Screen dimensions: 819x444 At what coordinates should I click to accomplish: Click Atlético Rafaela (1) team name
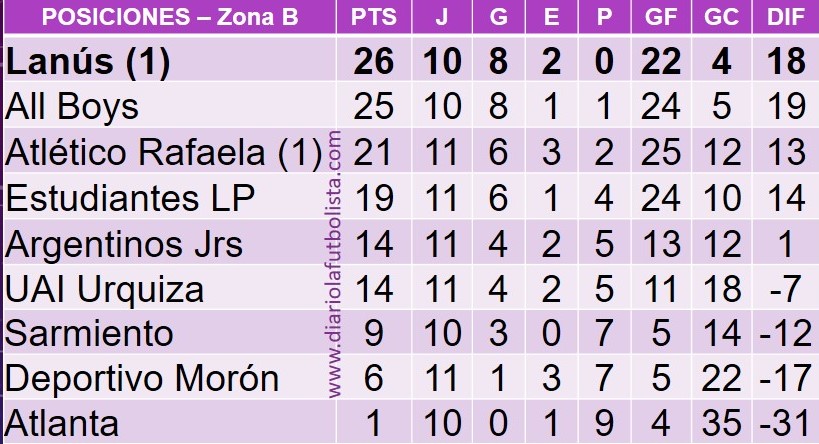point(164,152)
